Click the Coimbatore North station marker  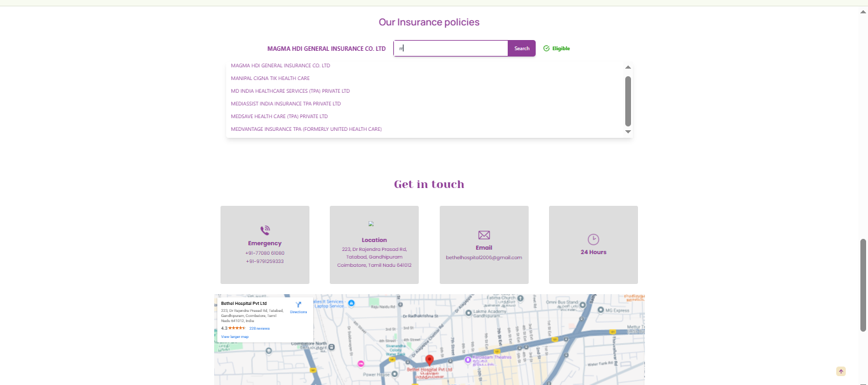click(331, 347)
